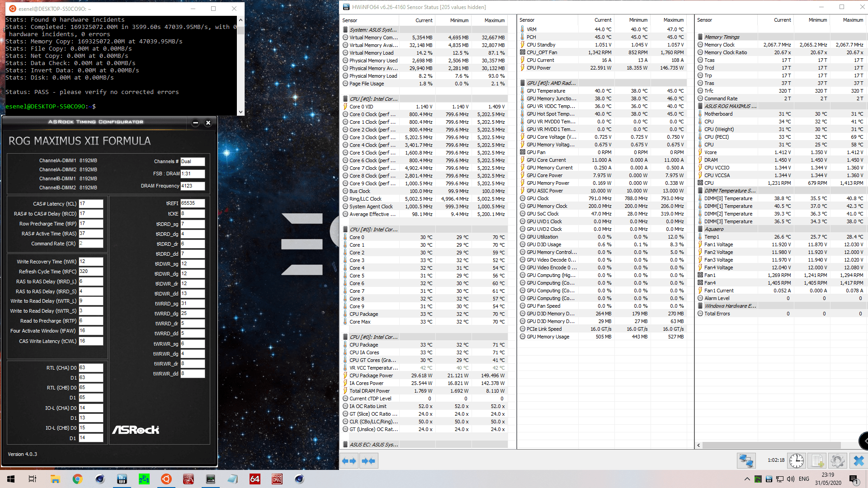Screen dimensions: 868x488
Task: Click the Ubuntu terminal title bar icon
Action: [x=12, y=9]
